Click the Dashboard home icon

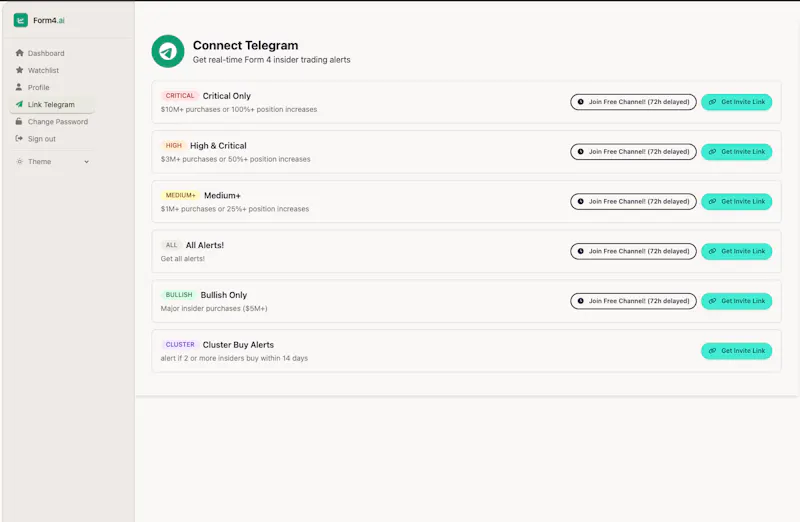tap(19, 53)
